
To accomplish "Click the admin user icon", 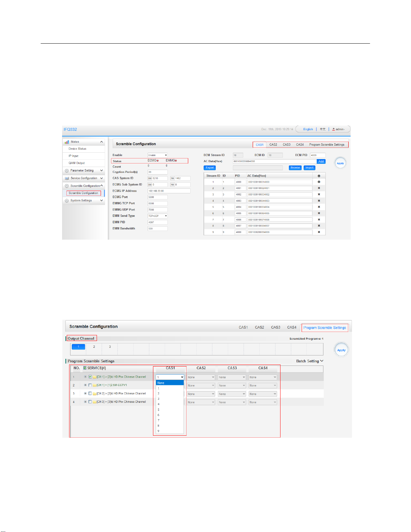I will [x=333, y=129].
